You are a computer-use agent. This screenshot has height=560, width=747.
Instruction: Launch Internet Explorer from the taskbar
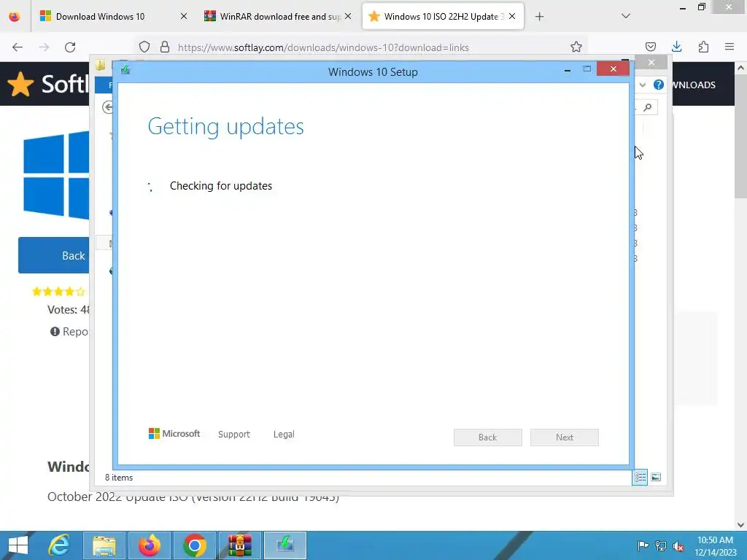[60, 545]
